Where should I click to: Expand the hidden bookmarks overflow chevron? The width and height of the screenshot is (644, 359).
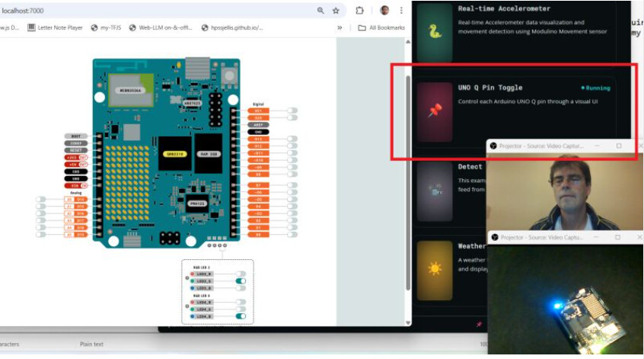(340, 27)
